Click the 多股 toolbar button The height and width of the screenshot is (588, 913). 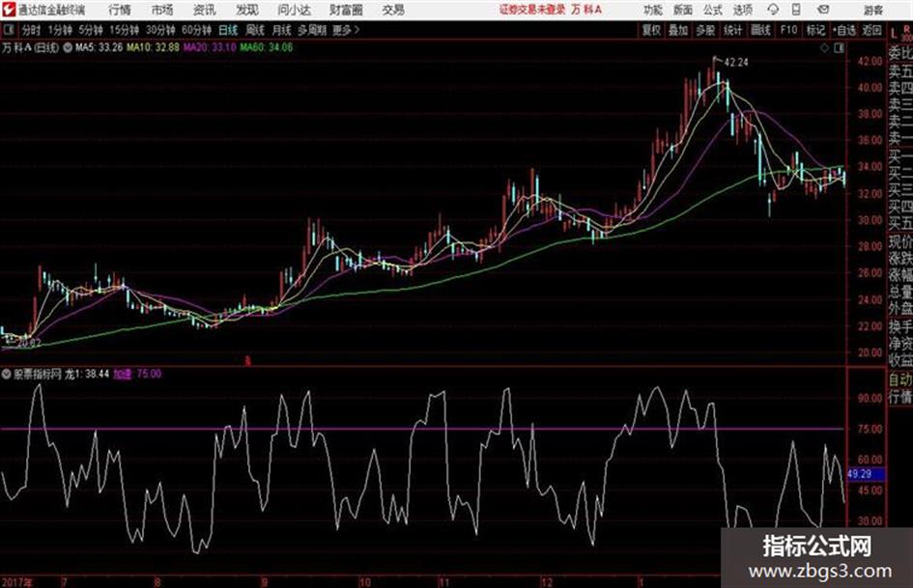tap(705, 30)
